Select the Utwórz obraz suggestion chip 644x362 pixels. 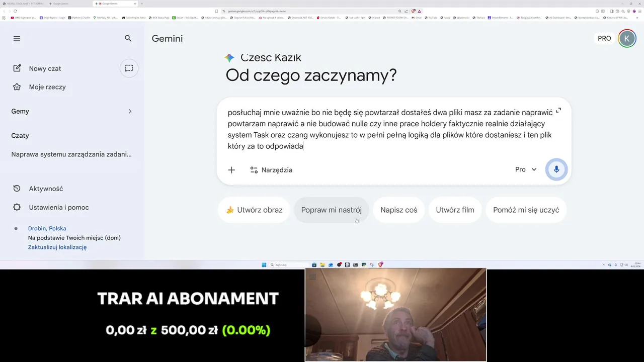click(254, 210)
